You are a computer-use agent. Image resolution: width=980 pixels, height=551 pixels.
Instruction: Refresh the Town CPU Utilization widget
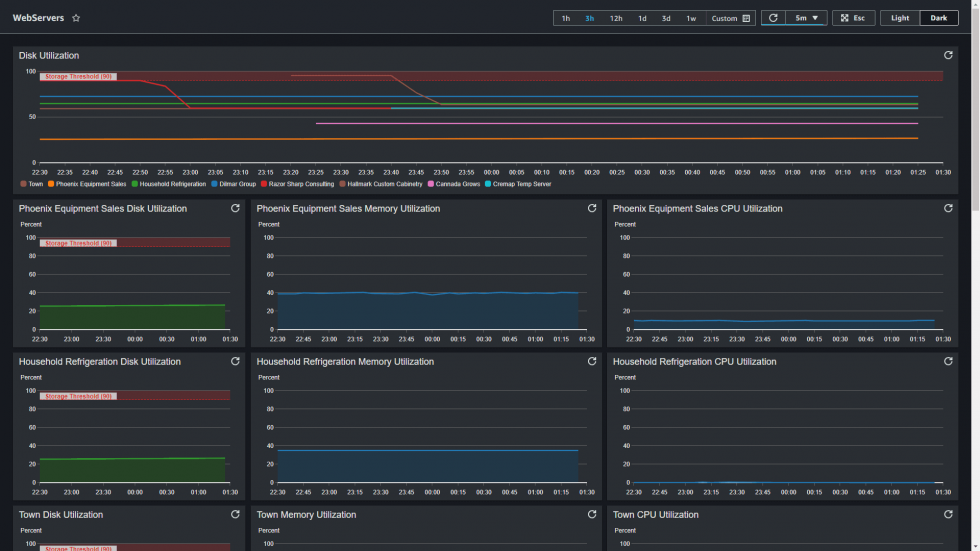click(x=948, y=514)
